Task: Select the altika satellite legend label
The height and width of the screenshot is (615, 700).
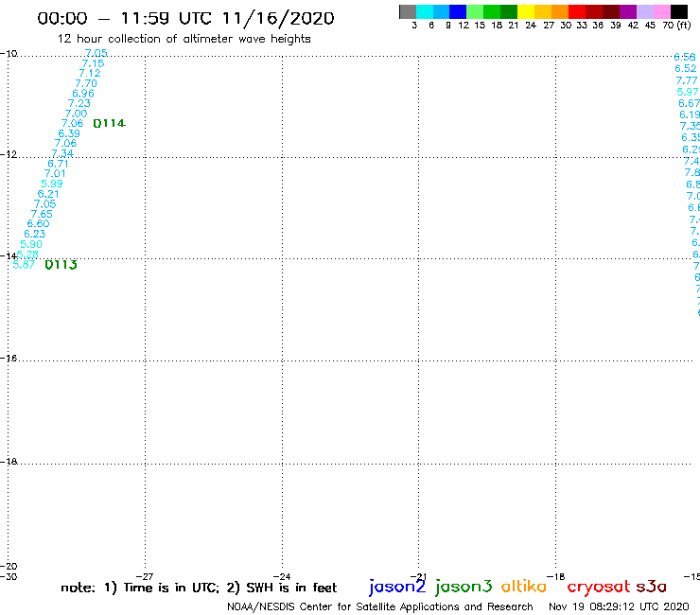Action: click(524, 587)
